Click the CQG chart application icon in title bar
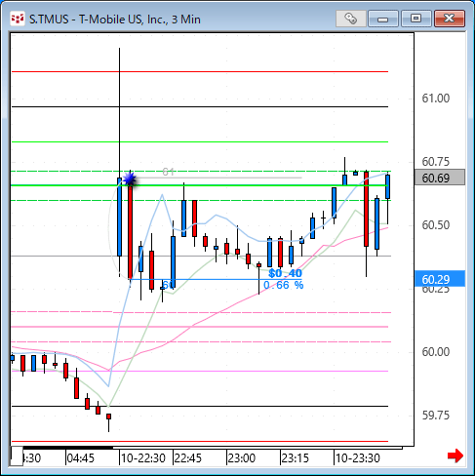 [x=18, y=19]
